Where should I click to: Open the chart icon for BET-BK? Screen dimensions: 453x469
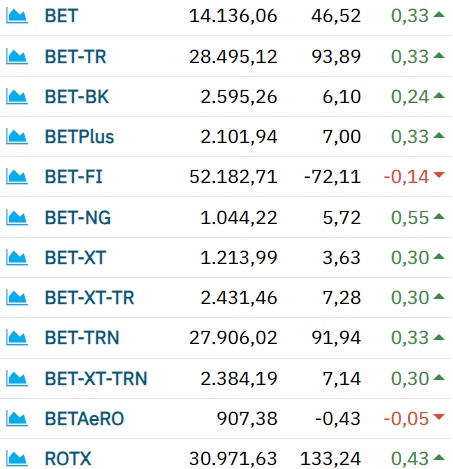coord(17,97)
